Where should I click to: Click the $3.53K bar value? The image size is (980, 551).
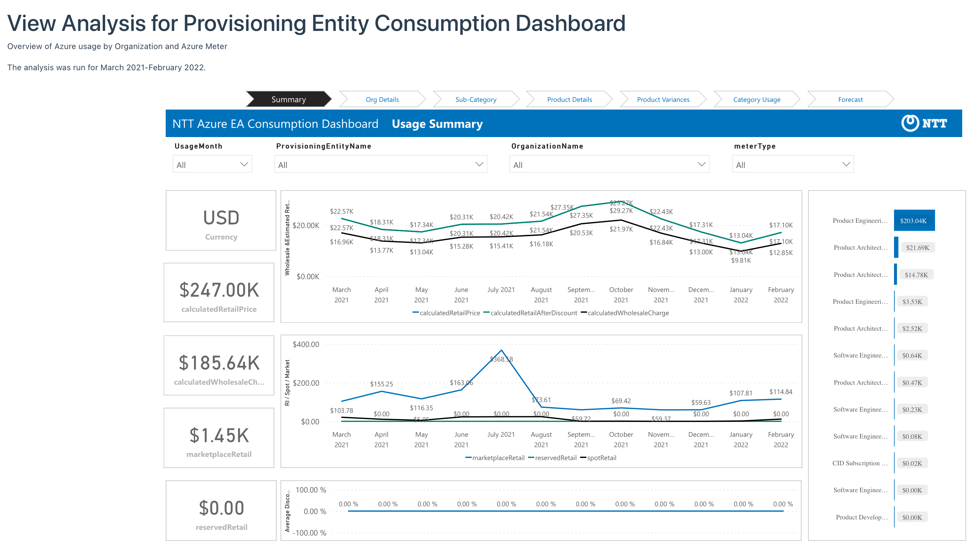912,302
